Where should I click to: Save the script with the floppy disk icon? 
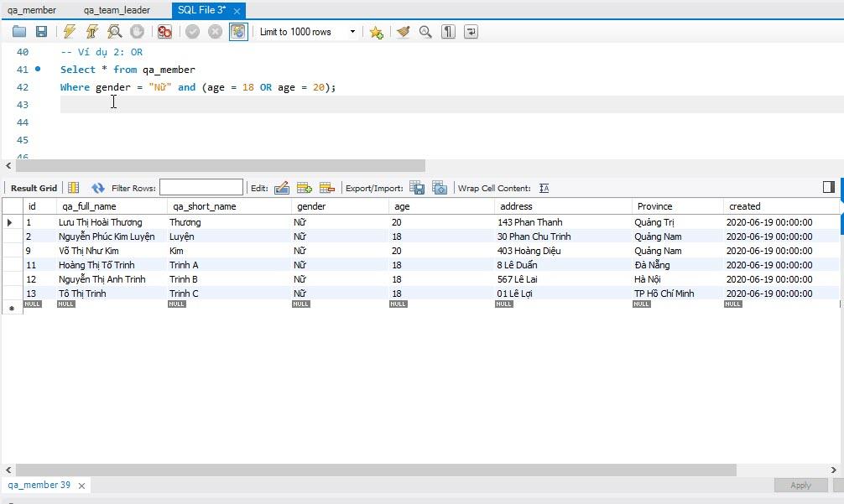coord(41,32)
